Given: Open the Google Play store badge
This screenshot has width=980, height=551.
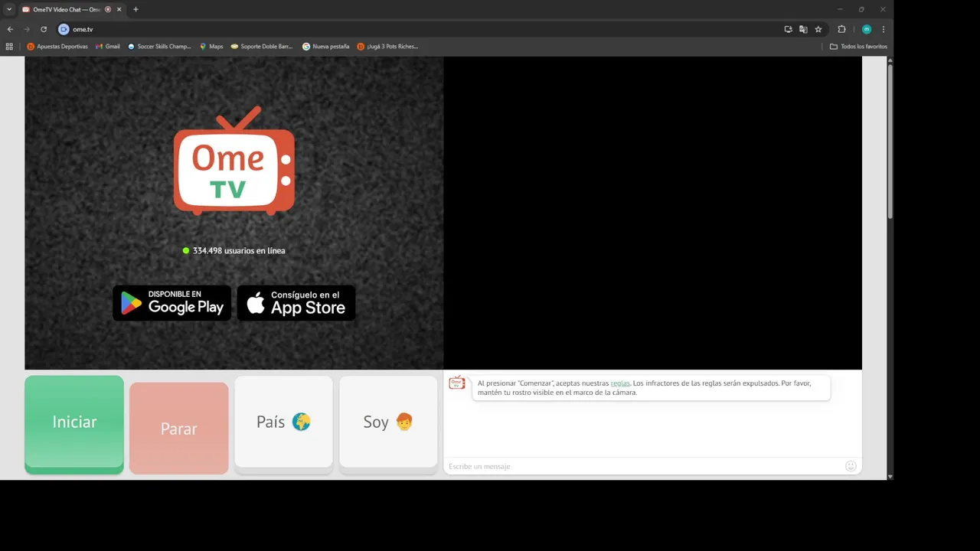Looking at the screenshot, I should [x=171, y=303].
